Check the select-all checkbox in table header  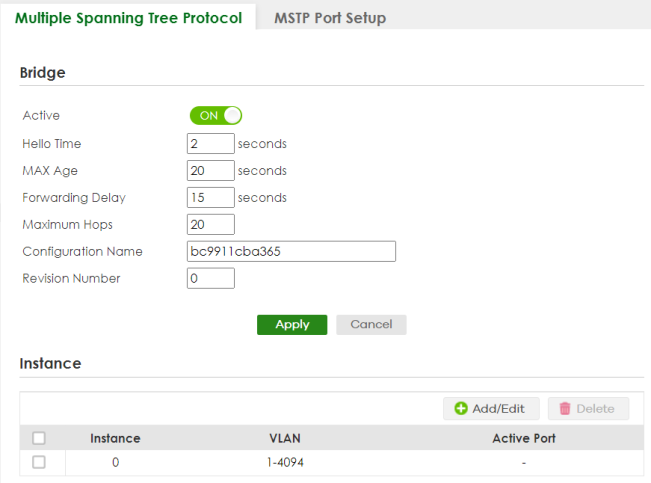click(x=39, y=438)
